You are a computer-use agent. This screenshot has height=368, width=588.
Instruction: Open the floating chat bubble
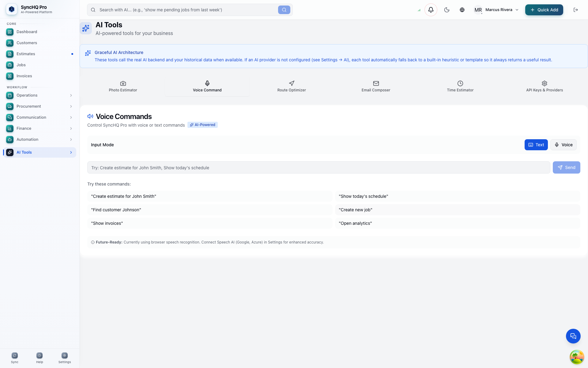tap(573, 336)
